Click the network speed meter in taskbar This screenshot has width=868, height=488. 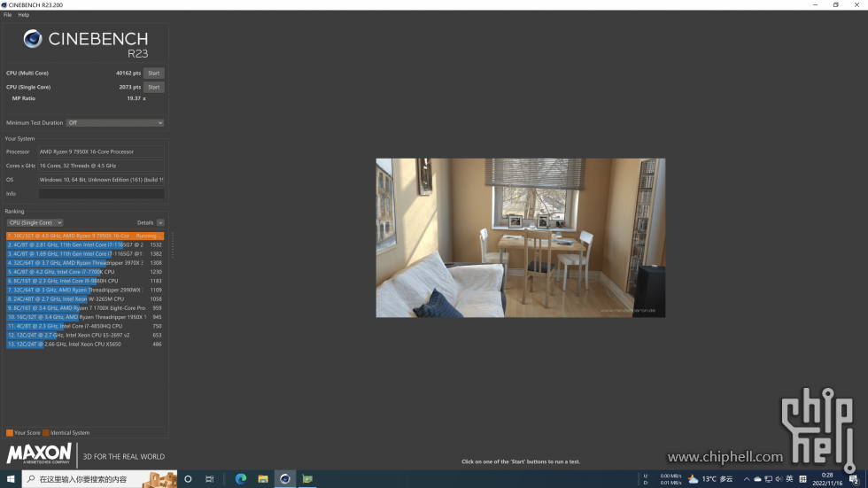tap(663, 479)
